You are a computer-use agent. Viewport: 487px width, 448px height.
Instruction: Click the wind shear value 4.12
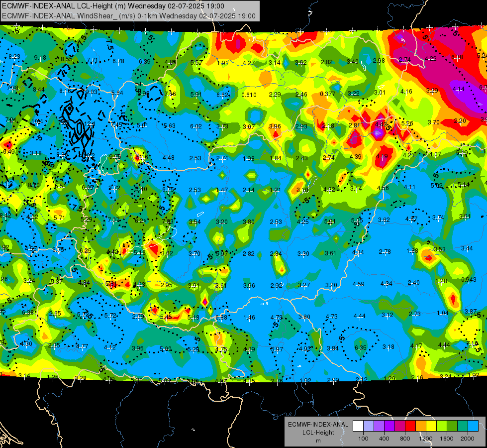tap(110, 347)
